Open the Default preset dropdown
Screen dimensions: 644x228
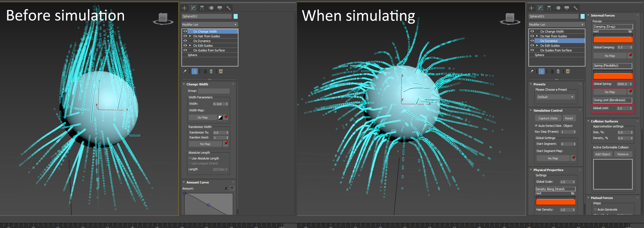pyautogui.click(x=555, y=97)
